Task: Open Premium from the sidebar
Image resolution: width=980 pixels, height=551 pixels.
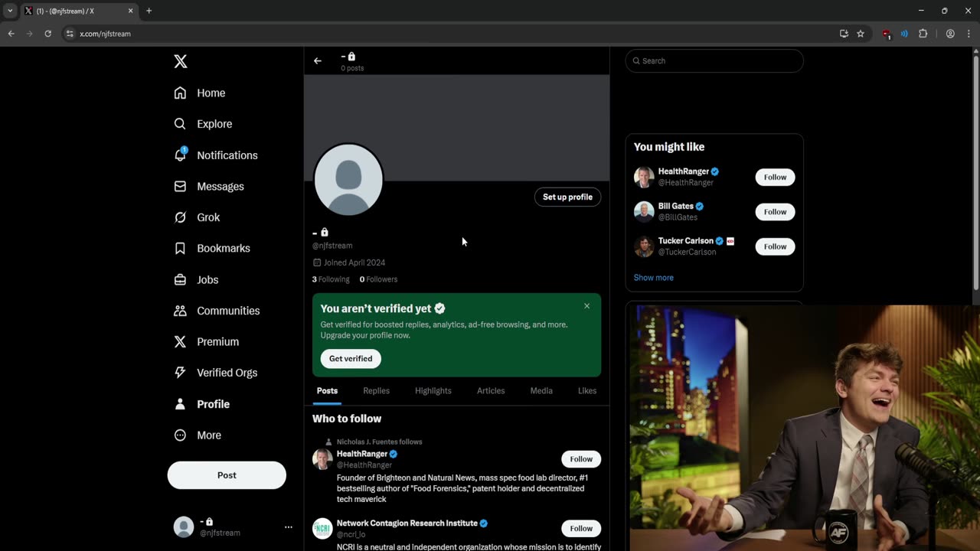Action: tap(206, 341)
